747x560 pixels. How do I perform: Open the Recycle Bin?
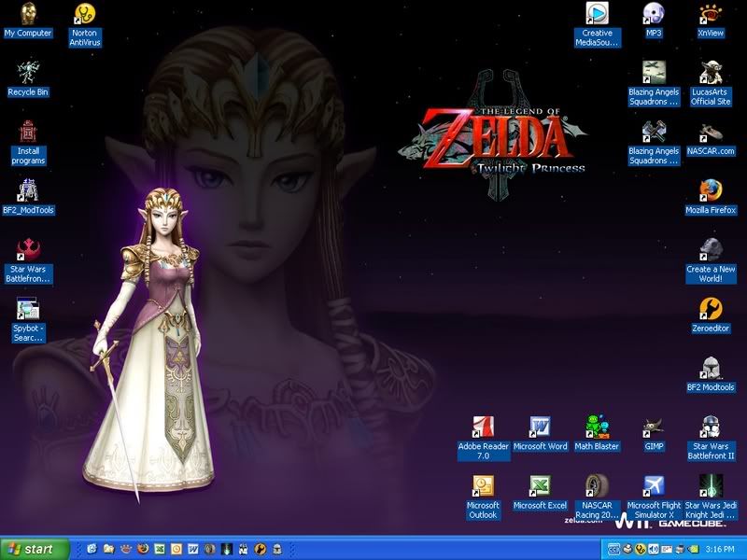tap(28, 79)
